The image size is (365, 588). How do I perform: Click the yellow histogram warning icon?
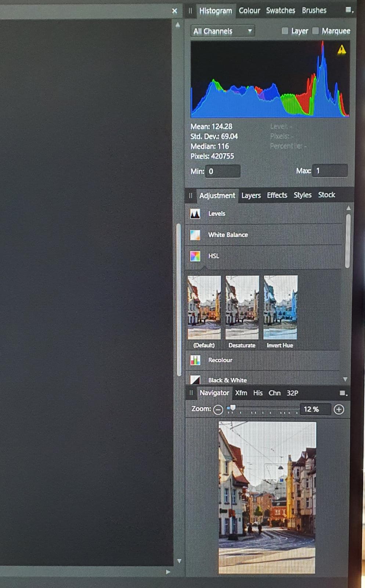(341, 50)
